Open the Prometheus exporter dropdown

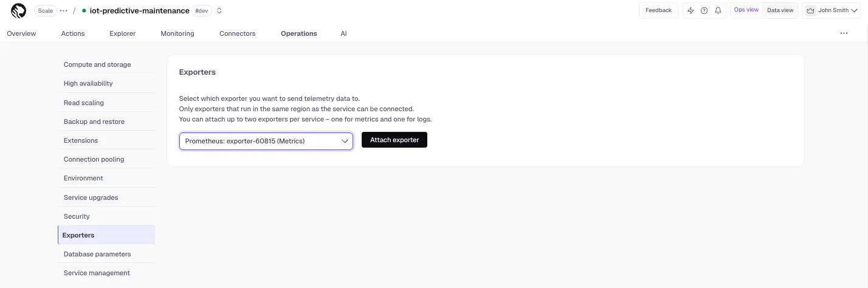(266, 141)
